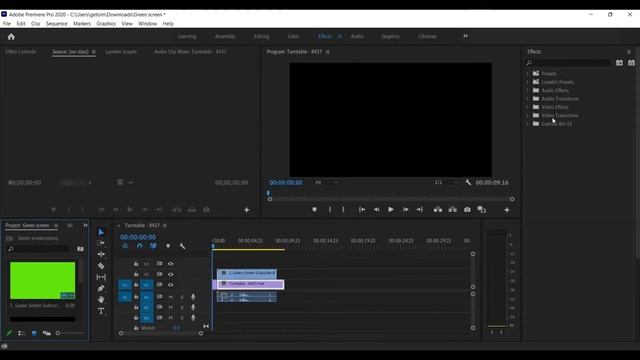The height and width of the screenshot is (360, 640).
Task: Toggle V1 track output eye
Action: 171,285
